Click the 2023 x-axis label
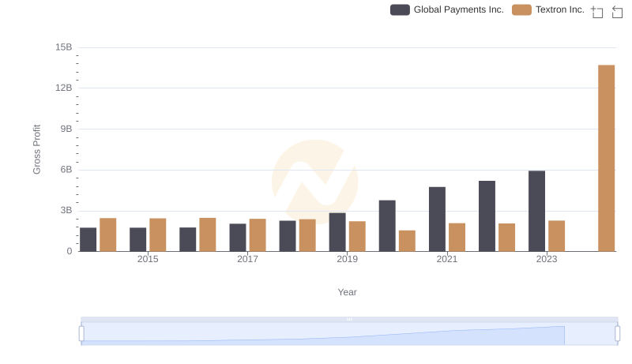632x364 pixels. coord(547,259)
